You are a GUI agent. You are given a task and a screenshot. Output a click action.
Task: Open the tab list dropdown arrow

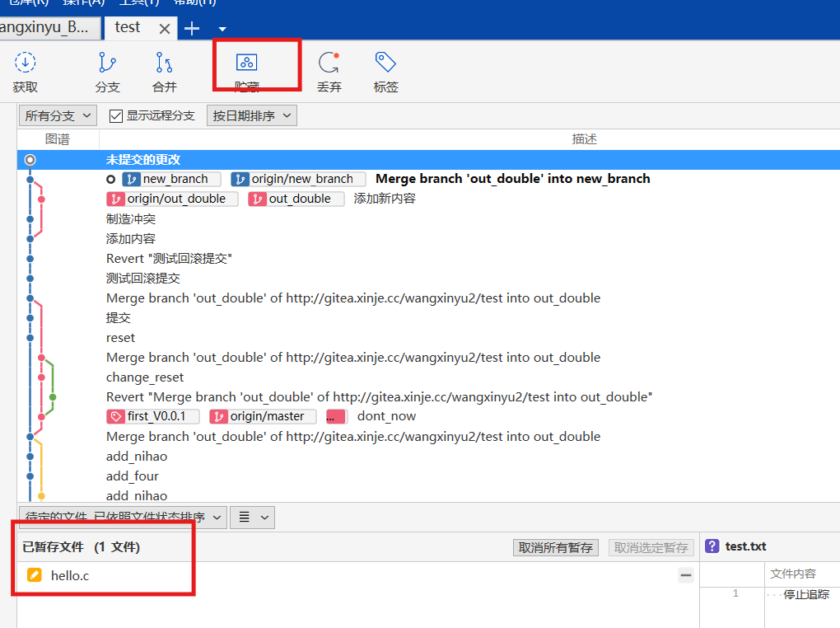point(222,29)
